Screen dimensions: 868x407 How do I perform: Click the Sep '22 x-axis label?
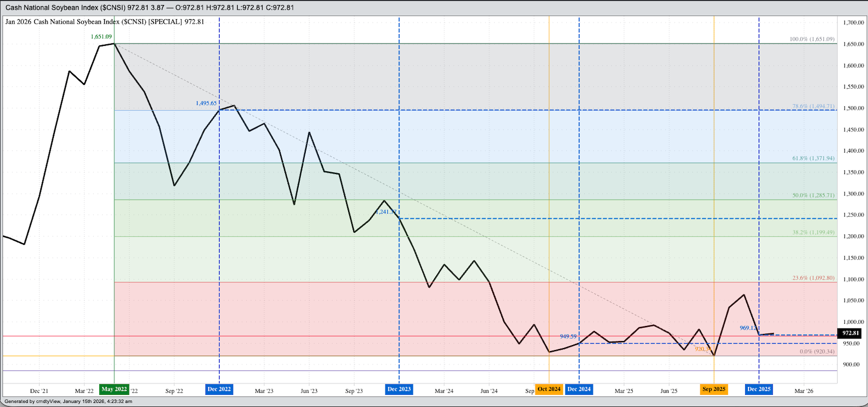174,391
